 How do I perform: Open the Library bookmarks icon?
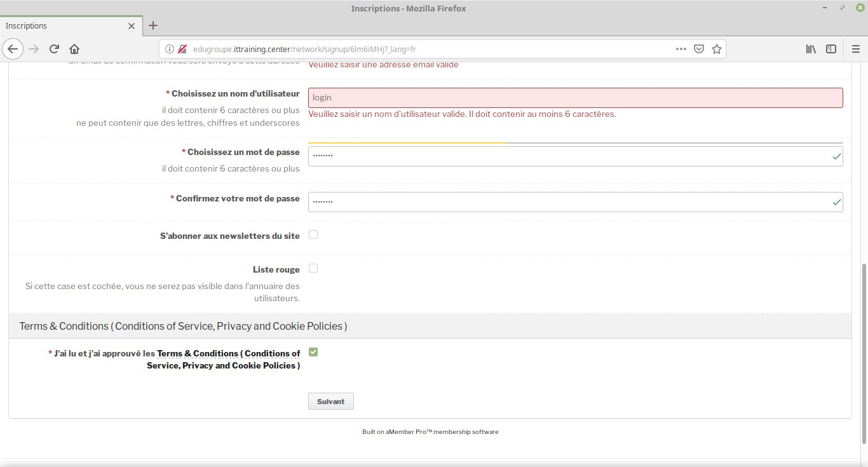[x=811, y=49]
